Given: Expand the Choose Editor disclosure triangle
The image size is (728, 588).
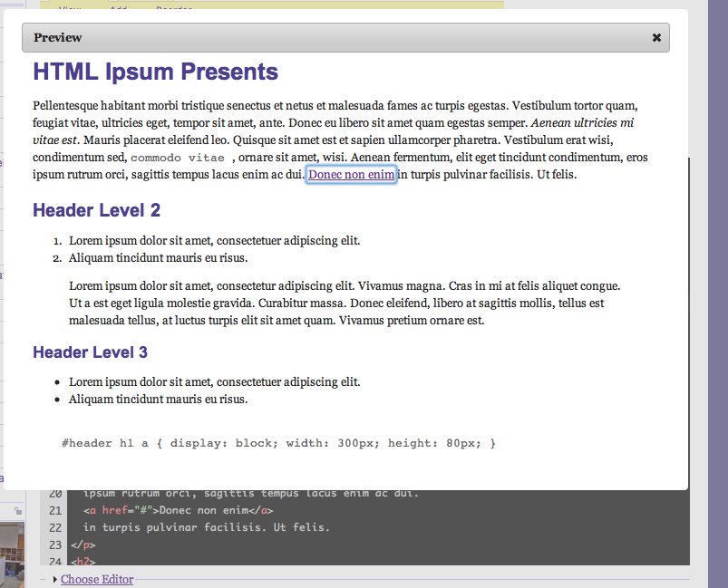Looking at the screenshot, I should (x=55, y=579).
